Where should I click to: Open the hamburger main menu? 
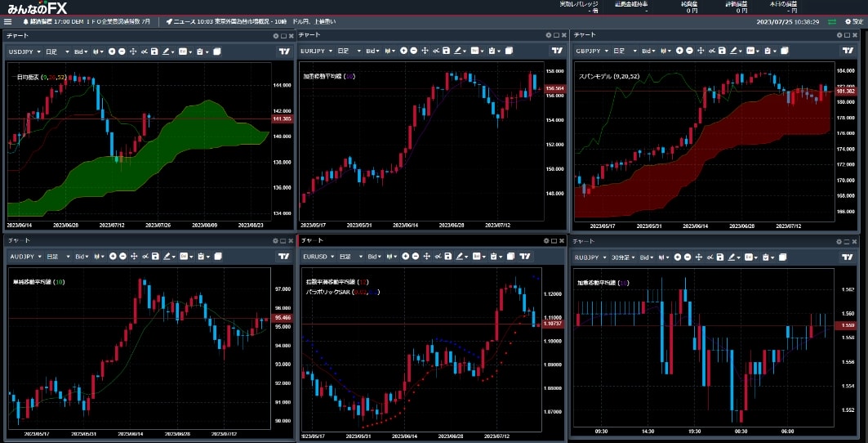pyautogui.click(x=7, y=21)
